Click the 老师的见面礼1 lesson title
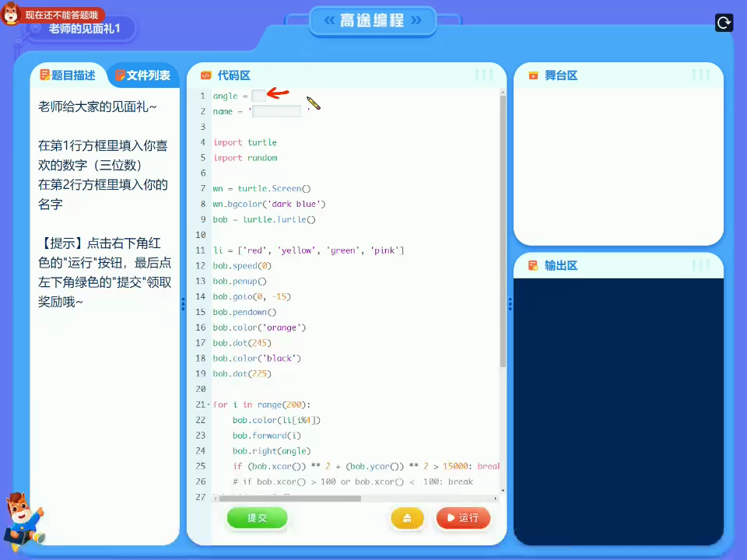The height and width of the screenshot is (560, 747). (x=84, y=29)
